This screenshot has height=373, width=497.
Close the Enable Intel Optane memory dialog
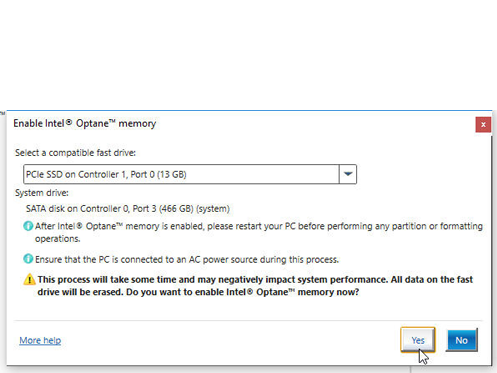(483, 125)
